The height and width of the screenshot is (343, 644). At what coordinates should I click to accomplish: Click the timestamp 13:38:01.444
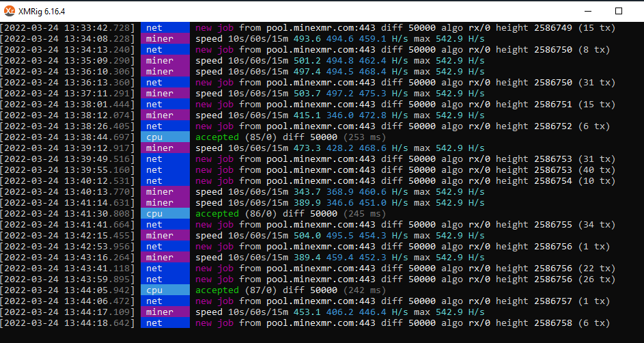click(68, 105)
